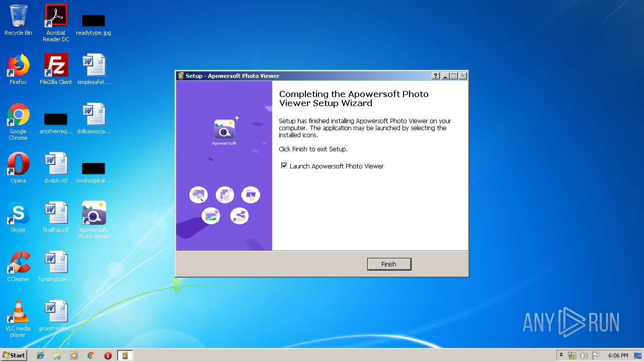Select FileZilla Client desktop shortcut
This screenshot has width=644, height=362.
click(x=56, y=69)
